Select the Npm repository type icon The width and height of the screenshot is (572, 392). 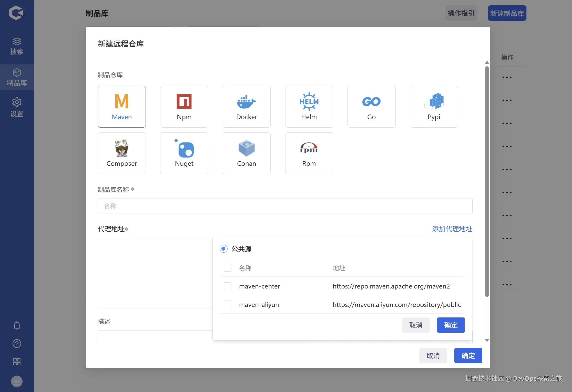184,106
